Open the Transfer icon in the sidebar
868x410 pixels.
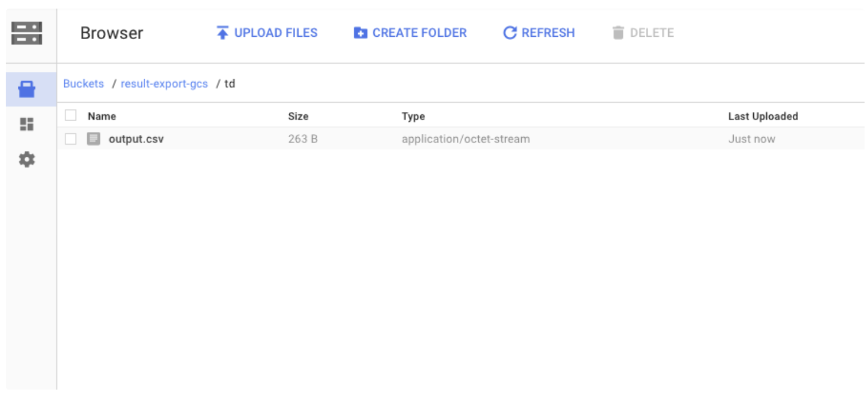click(x=27, y=124)
